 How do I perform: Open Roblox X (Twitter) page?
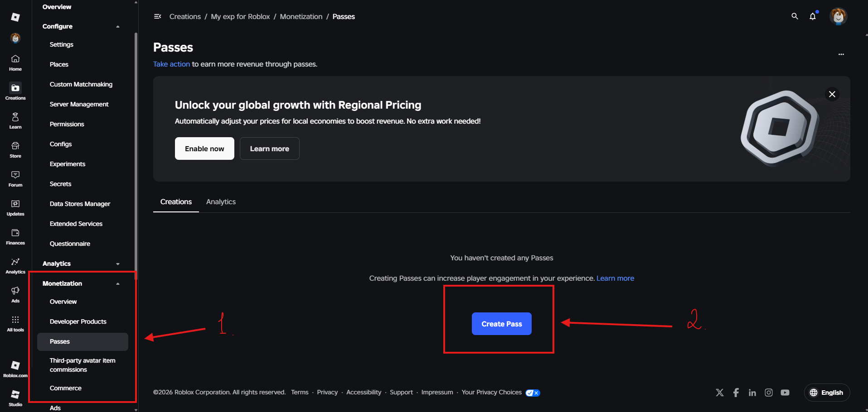pos(720,393)
